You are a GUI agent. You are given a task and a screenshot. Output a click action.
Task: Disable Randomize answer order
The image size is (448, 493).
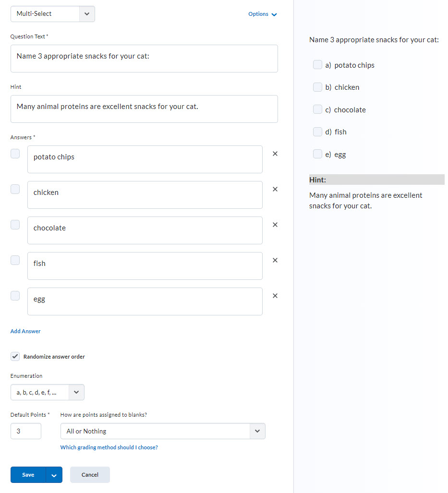click(15, 356)
